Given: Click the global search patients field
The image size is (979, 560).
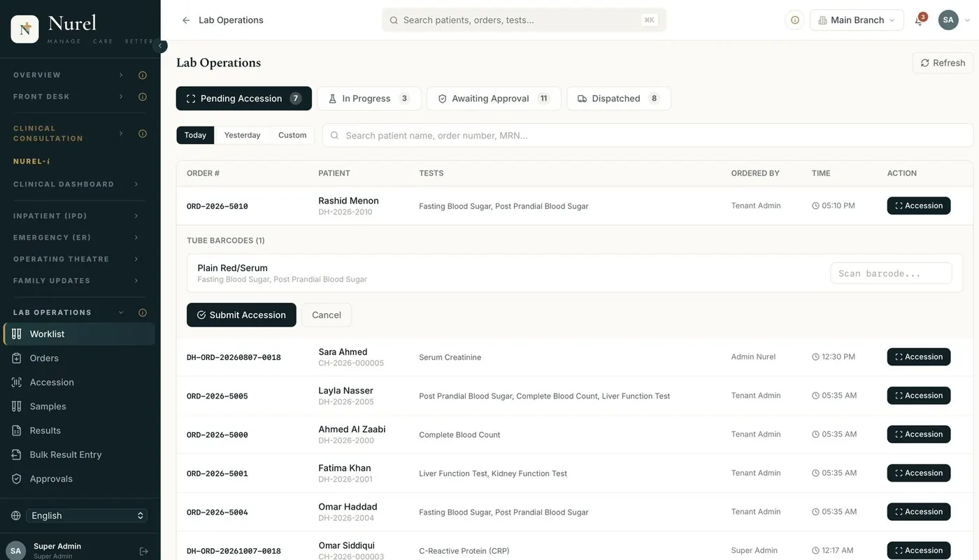Looking at the screenshot, I should [524, 20].
